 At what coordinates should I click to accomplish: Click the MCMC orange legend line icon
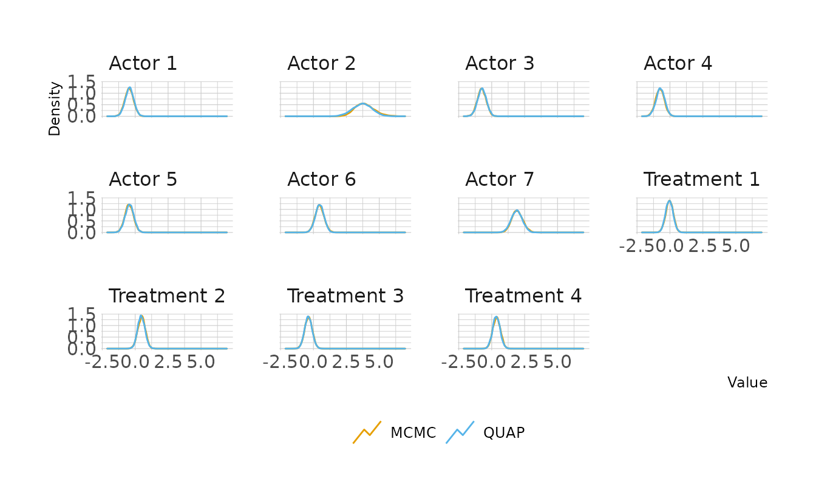[x=367, y=432]
